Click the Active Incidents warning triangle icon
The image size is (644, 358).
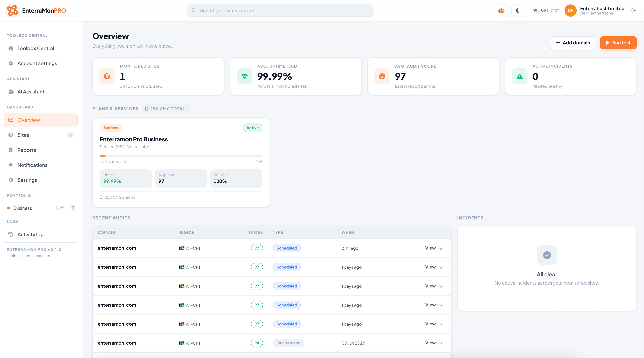[519, 76]
